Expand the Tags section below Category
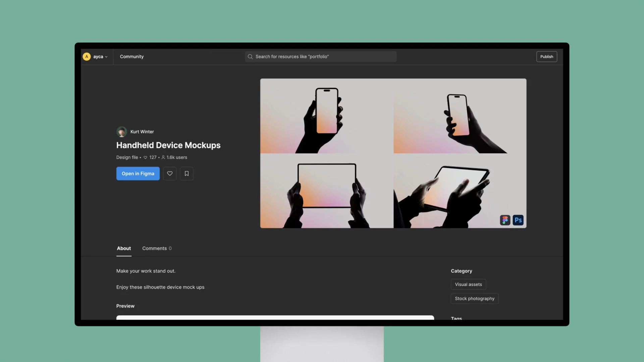Screen dimensions: 644x362 coord(456,318)
